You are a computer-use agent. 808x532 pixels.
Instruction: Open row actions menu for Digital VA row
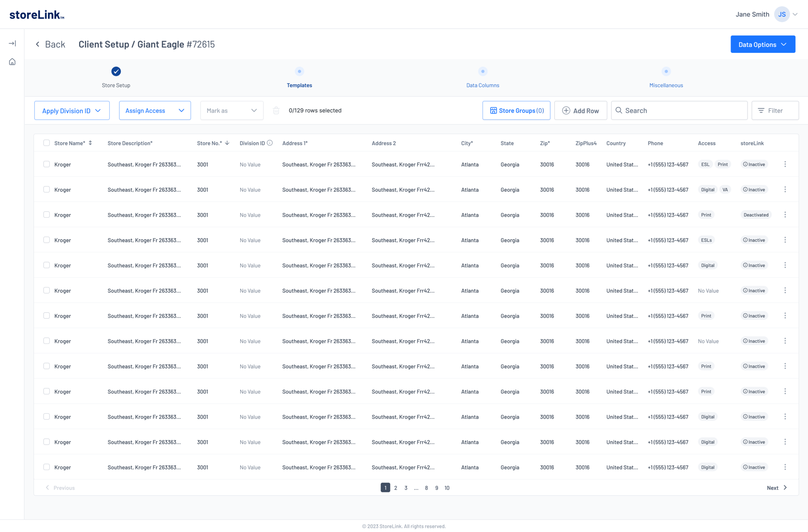(x=785, y=189)
